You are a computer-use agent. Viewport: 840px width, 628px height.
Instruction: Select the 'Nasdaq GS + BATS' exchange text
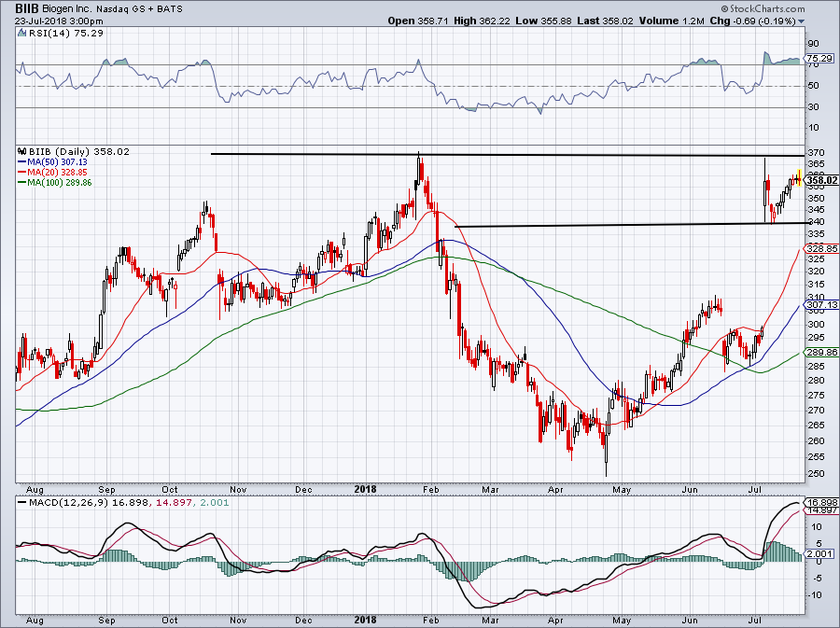pos(139,9)
